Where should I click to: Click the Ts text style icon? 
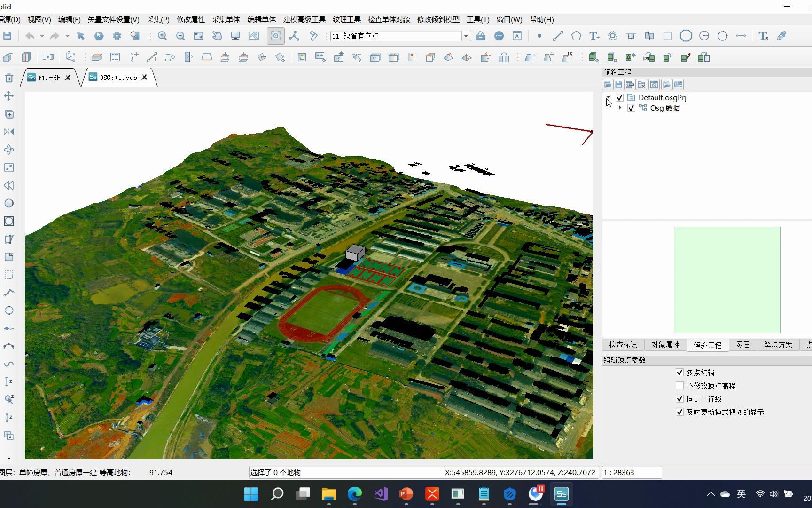[763, 36]
